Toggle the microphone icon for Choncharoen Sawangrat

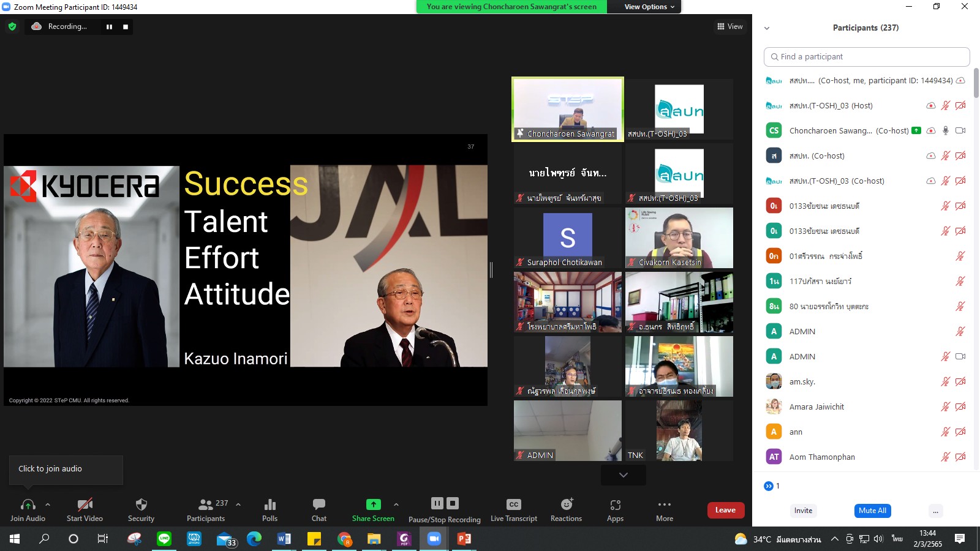tap(946, 130)
